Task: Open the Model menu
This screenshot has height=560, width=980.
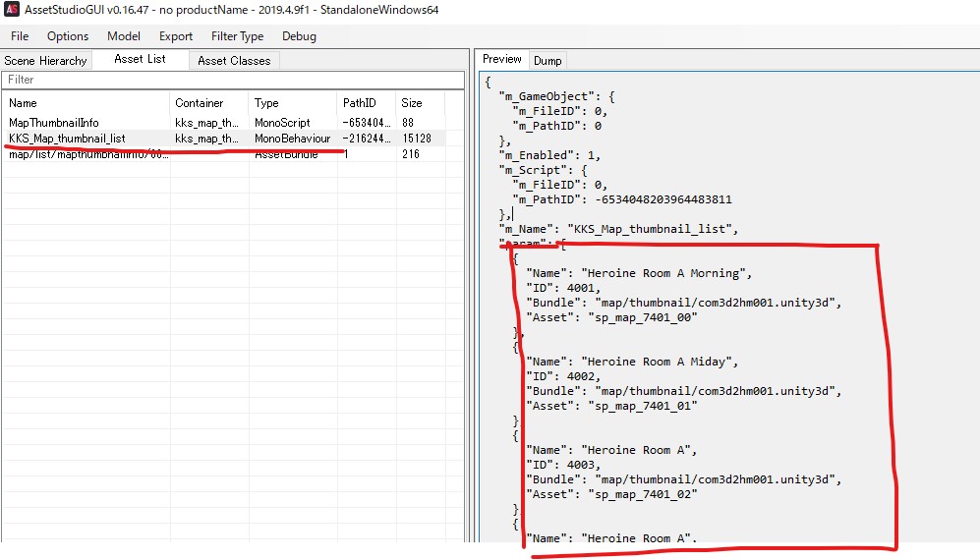Action: pyautogui.click(x=124, y=36)
